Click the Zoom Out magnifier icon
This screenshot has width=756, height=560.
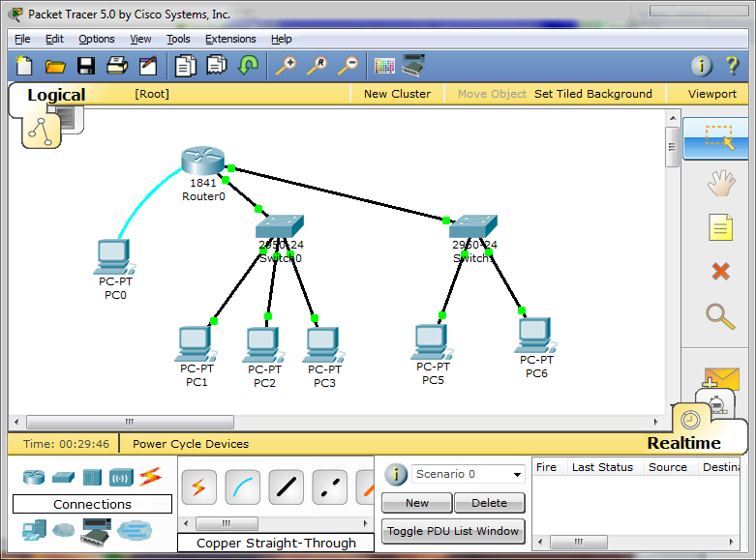(x=348, y=66)
